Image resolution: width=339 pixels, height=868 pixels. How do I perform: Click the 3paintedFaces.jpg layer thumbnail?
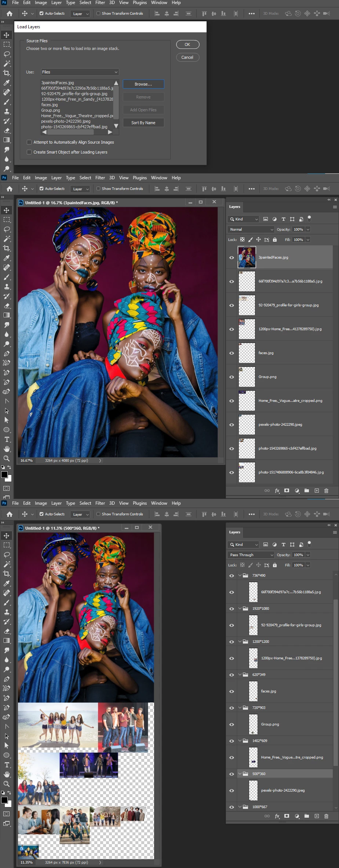pos(247,257)
